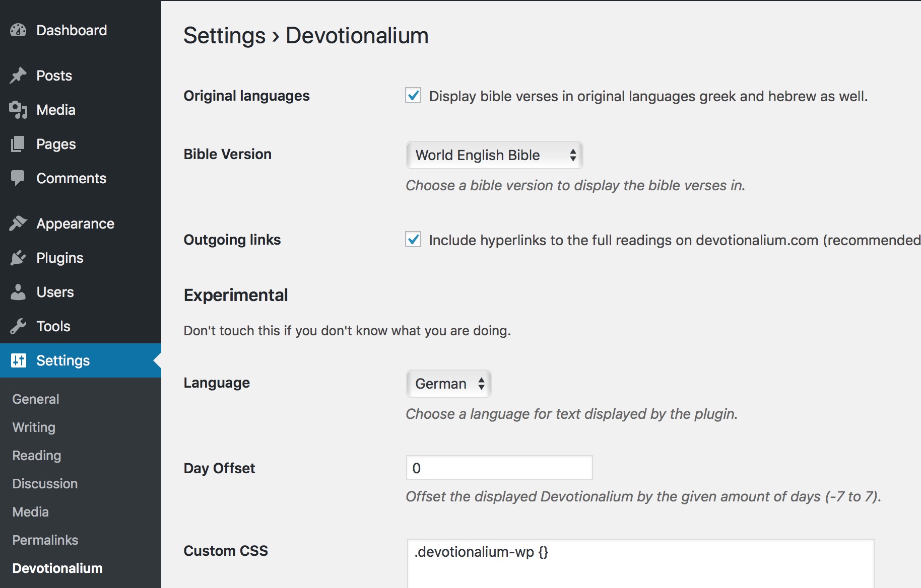Open the Plugins menu label

pos(60,258)
